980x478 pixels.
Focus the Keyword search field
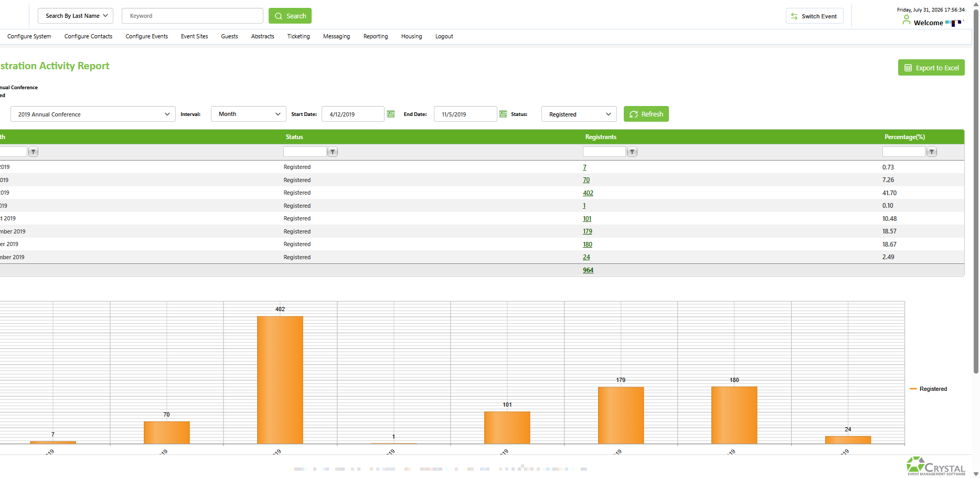[193, 16]
